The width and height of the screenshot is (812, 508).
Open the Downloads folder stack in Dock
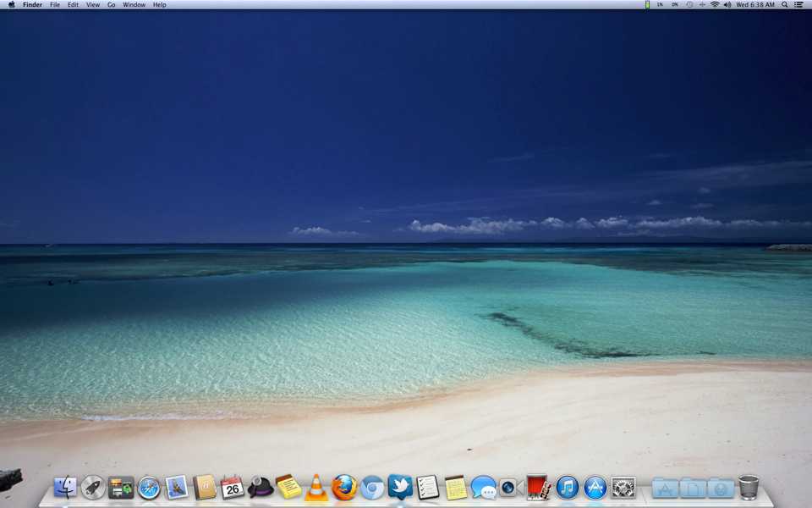click(x=721, y=488)
